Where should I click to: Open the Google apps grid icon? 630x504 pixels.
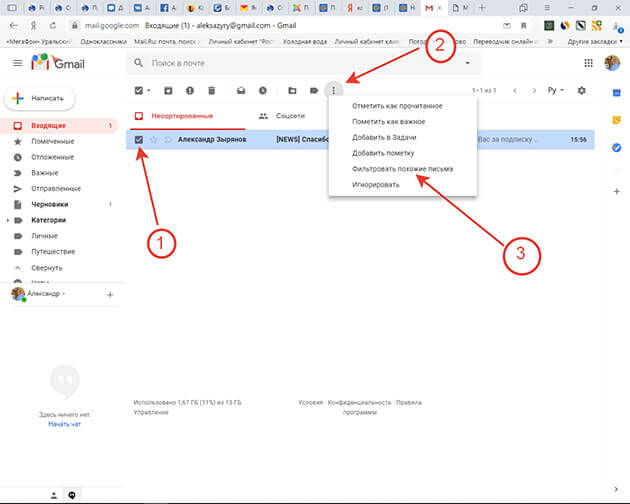pyautogui.click(x=587, y=63)
